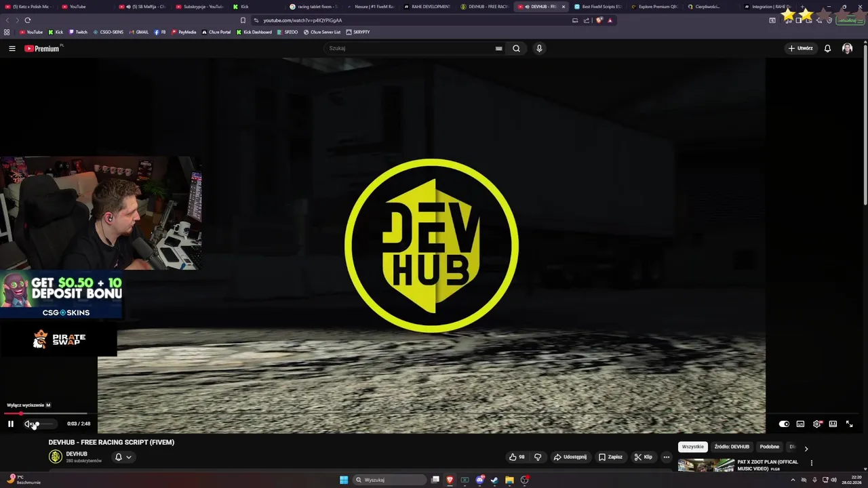The image size is (868, 488).
Task: Open the PAT X ZDOT PLAN video thumbnail
Action: pyautogui.click(x=706, y=466)
